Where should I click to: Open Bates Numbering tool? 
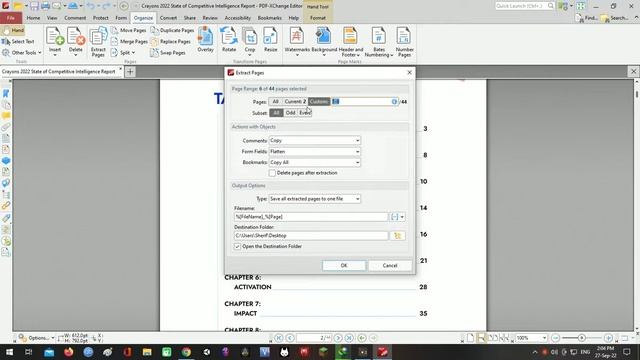coord(379,42)
